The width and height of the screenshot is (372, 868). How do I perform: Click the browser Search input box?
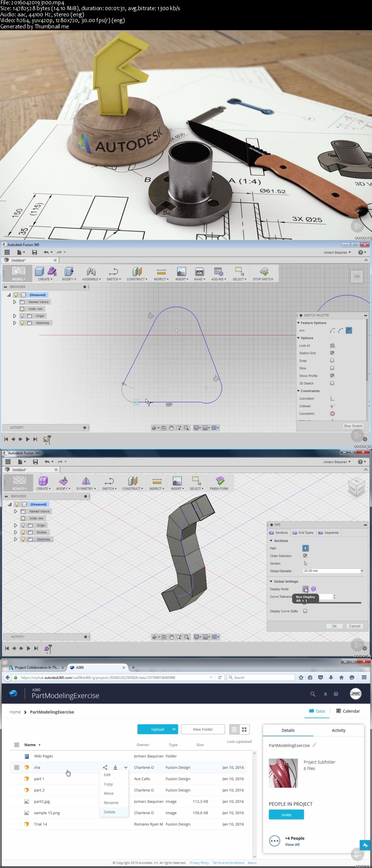click(261, 677)
